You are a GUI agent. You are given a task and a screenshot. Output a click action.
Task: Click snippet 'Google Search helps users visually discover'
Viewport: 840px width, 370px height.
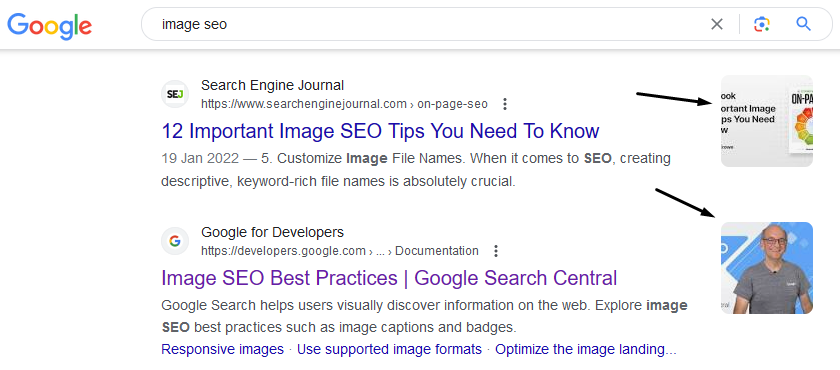point(424,316)
